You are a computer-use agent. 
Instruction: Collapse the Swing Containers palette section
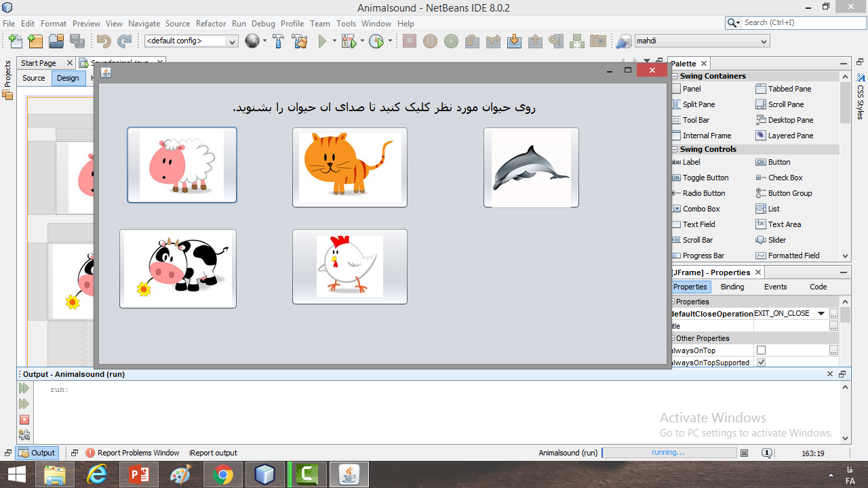coord(675,76)
